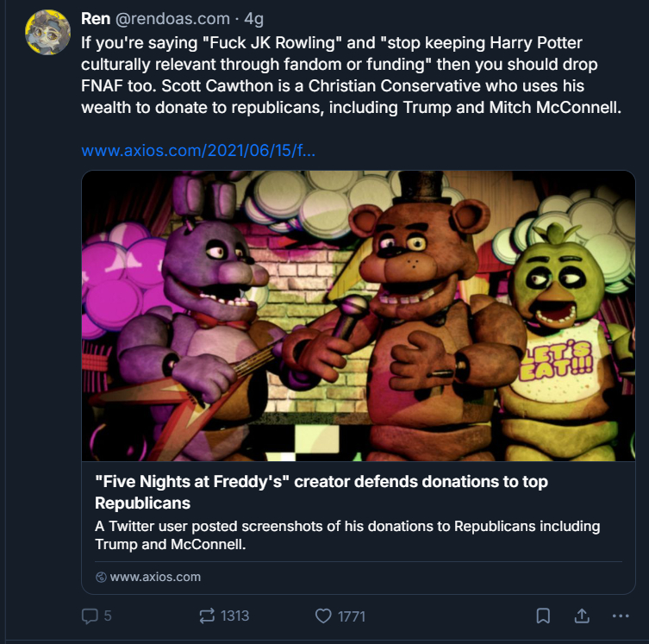The image size is (649, 644).
Task: Open Ren's profile avatar picture
Action: 47,32
